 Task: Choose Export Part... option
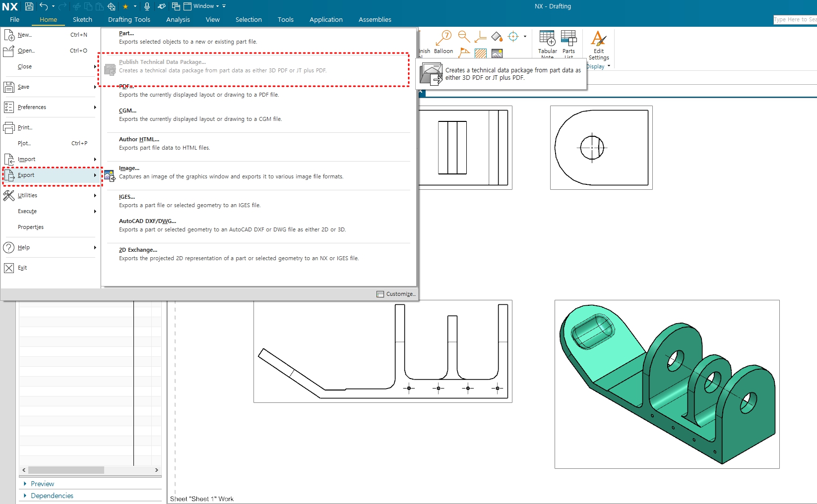258,38
